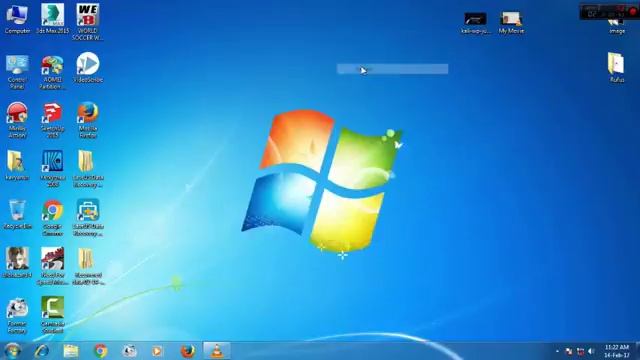Select the image file desktop icon
The width and height of the screenshot is (640, 360).
(616, 28)
